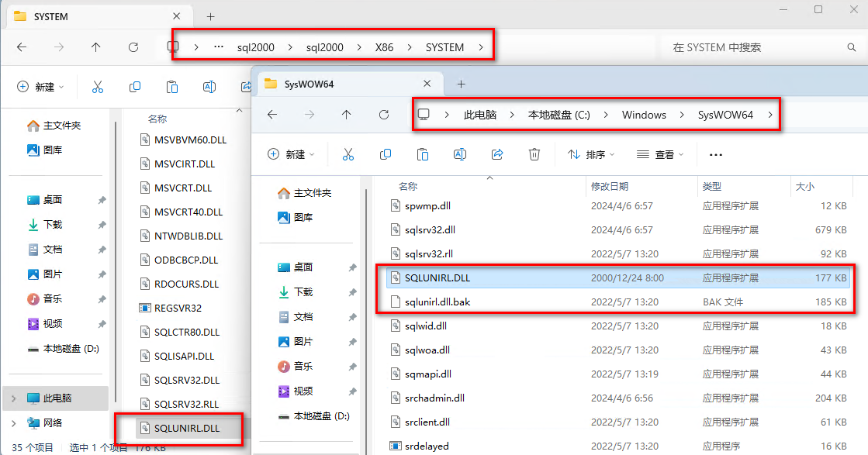The height and width of the screenshot is (455, 868).
Task: Expand 此电脑 in the SYSTEM navigation pane
Action: coord(13,398)
